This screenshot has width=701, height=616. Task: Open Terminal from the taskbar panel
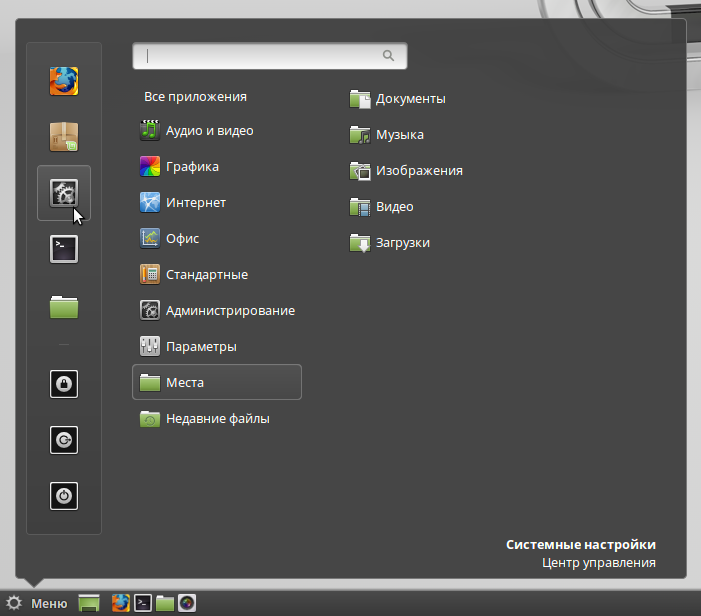[x=143, y=603]
